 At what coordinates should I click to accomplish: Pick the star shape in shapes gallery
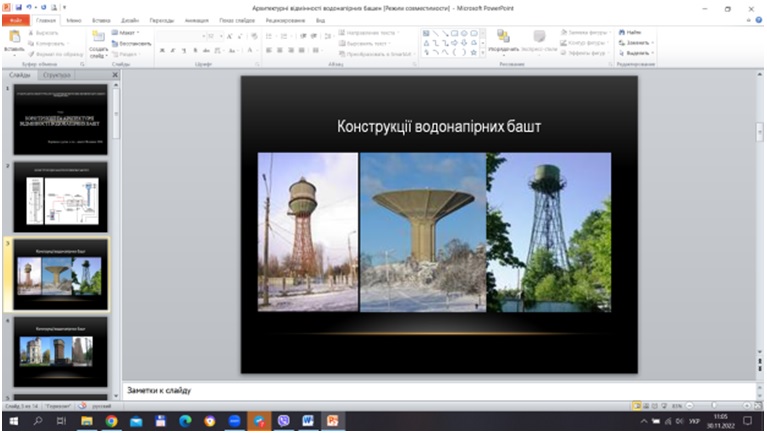pos(474,52)
